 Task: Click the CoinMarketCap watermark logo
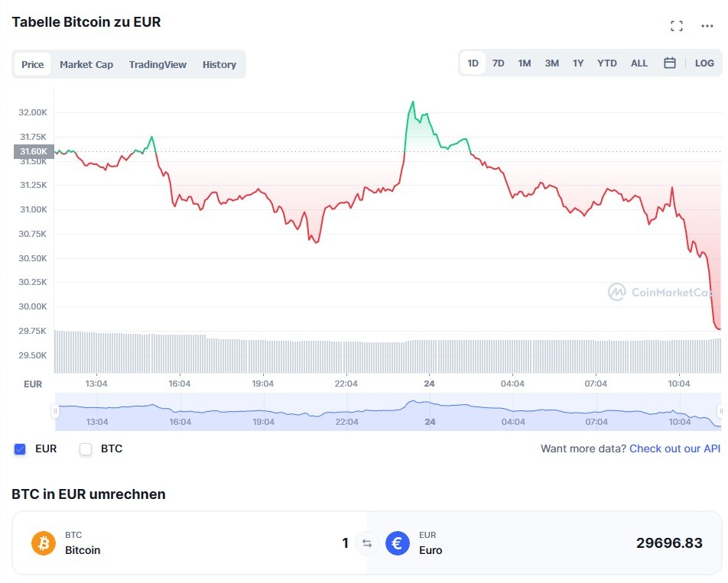tap(617, 292)
